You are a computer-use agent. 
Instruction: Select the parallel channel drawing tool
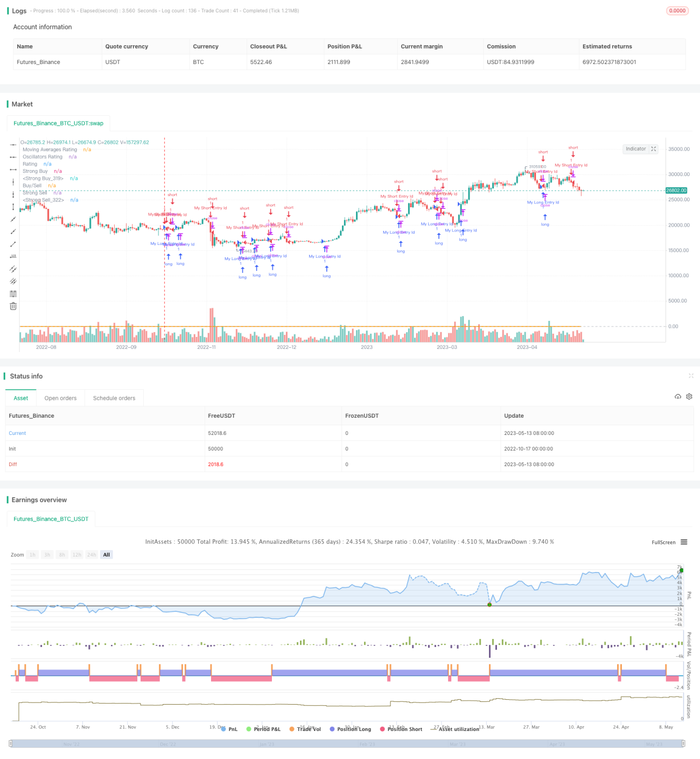[13, 269]
